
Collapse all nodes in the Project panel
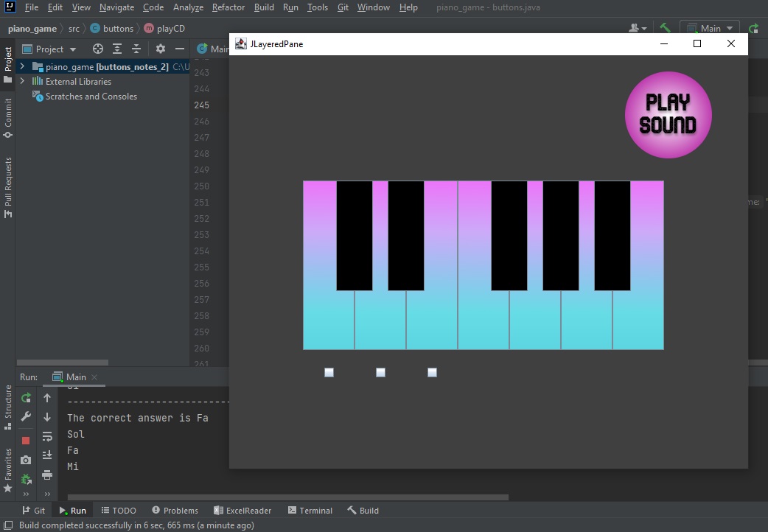point(137,49)
